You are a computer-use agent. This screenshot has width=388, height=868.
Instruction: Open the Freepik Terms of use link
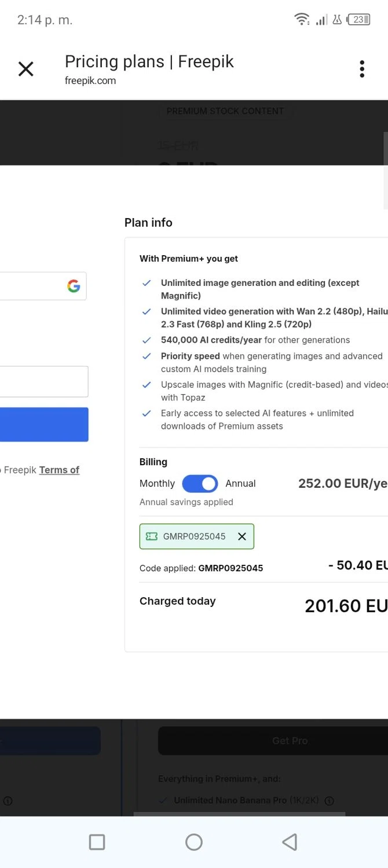[x=59, y=470]
